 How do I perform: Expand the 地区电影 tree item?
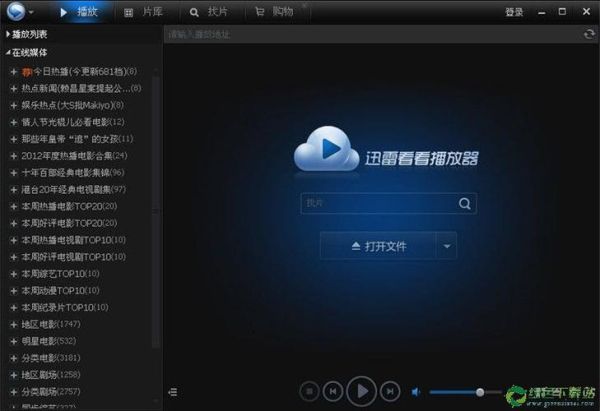pos(13,325)
